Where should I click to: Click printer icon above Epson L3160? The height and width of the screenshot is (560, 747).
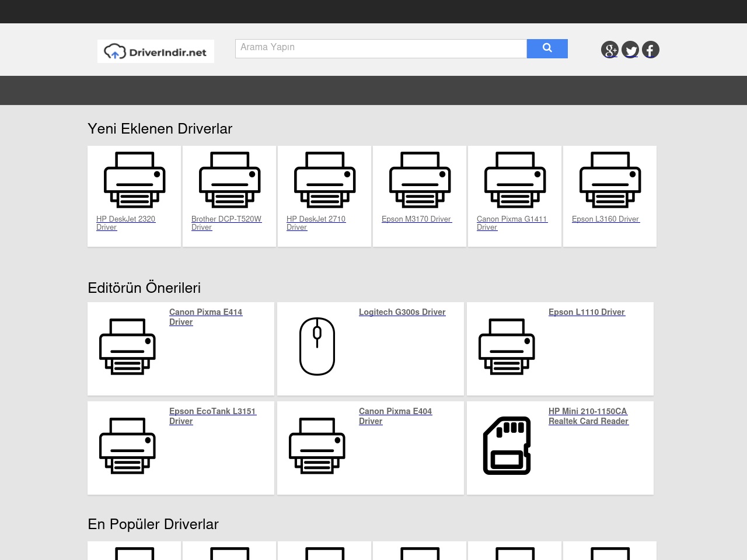coord(610,180)
